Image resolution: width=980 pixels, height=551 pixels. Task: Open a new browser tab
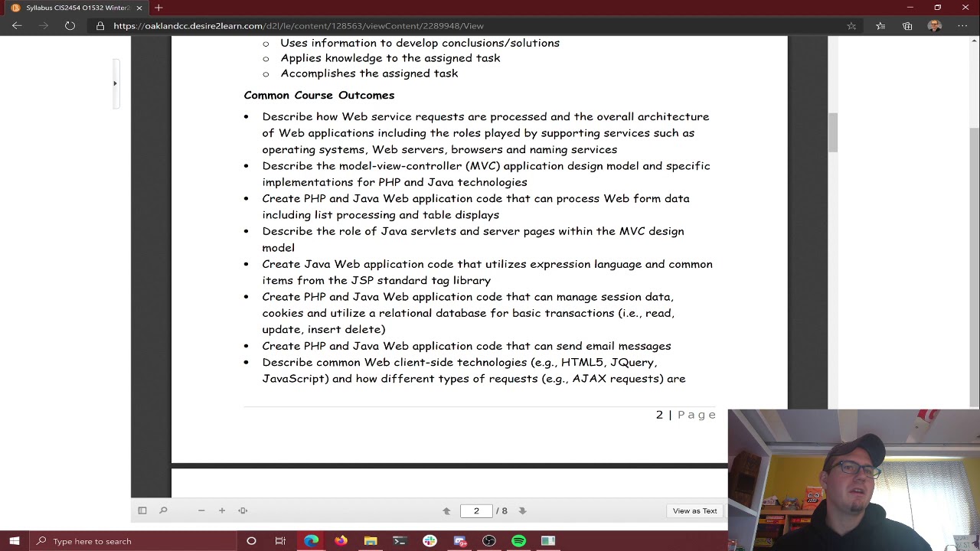click(158, 8)
